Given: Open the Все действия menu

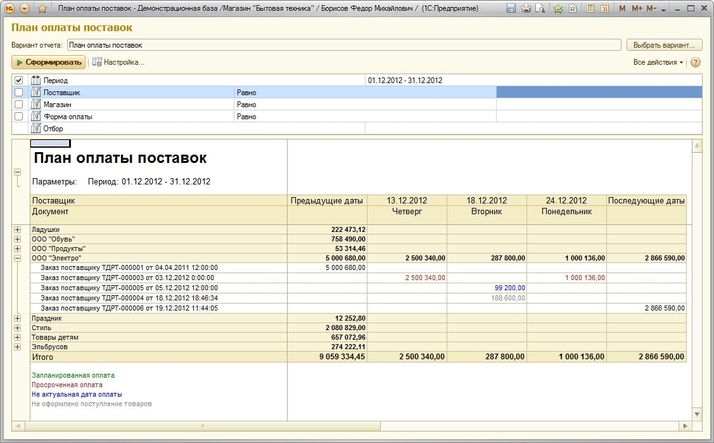Looking at the screenshot, I should click(658, 62).
